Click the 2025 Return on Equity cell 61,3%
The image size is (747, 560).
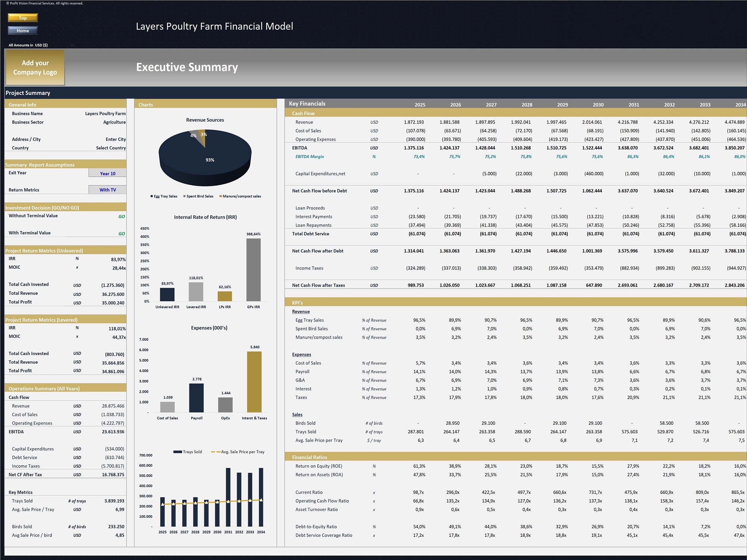click(x=419, y=466)
